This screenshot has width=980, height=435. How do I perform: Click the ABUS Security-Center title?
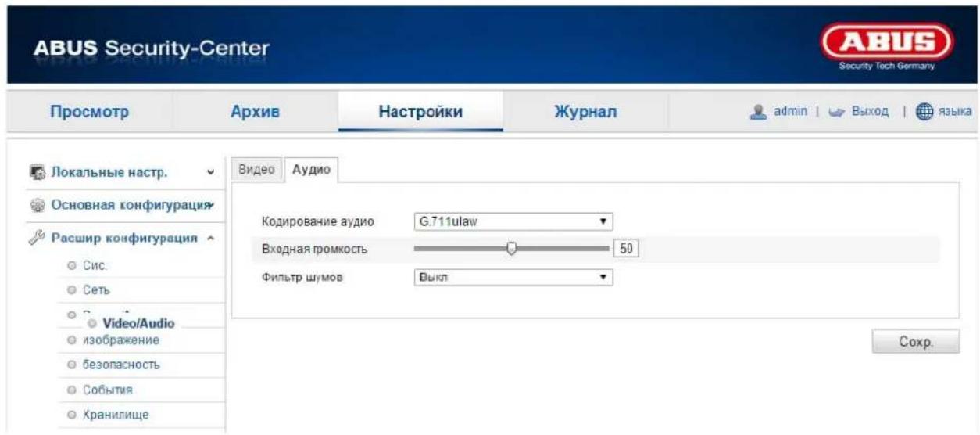151,49
